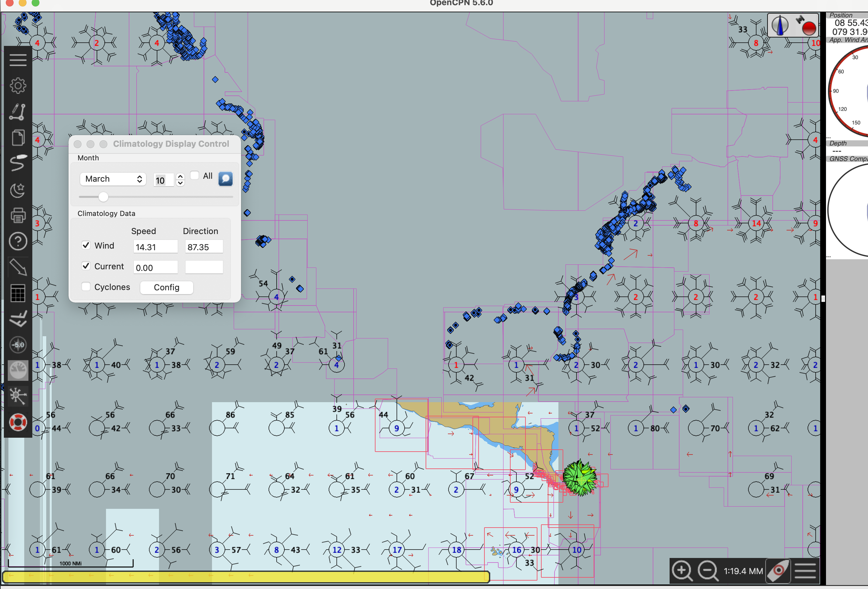Uncheck the Wind climatology checkbox

pos(86,245)
